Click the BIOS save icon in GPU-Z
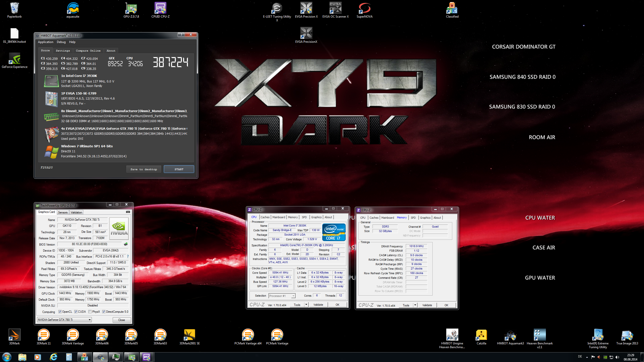 (126, 244)
